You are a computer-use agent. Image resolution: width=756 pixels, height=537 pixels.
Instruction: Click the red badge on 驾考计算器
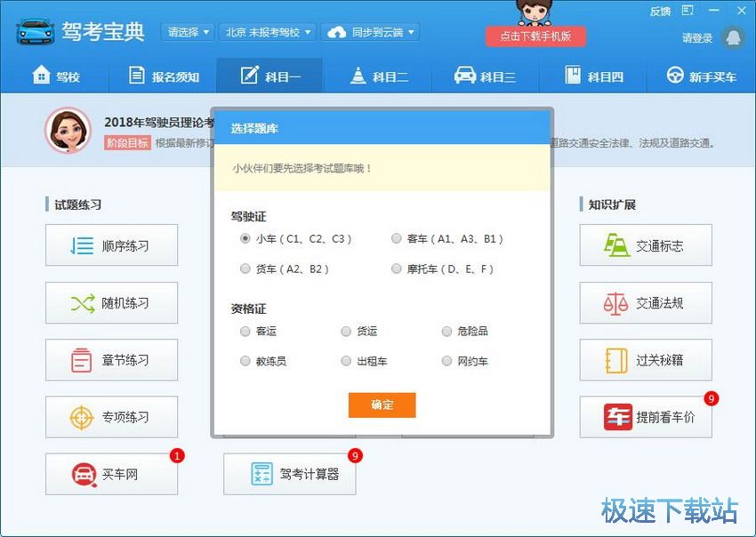click(355, 455)
